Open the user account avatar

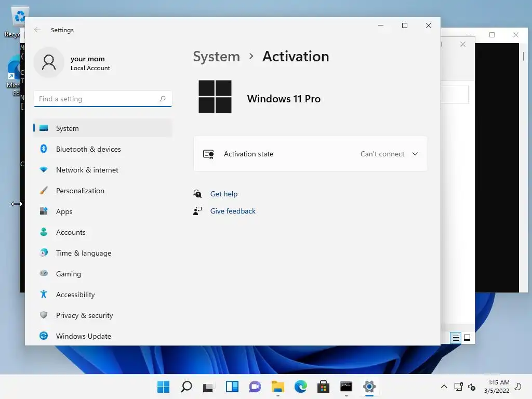click(x=49, y=62)
